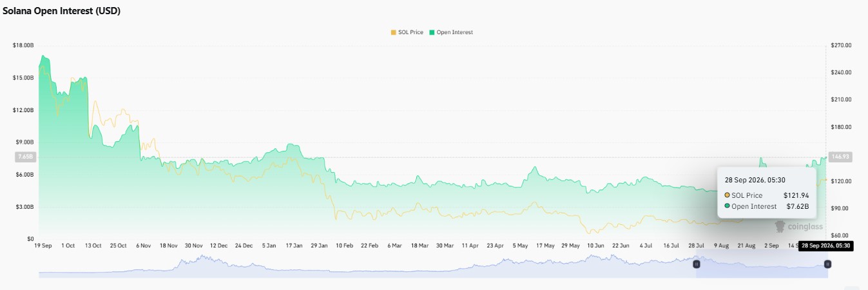
Task: Click the $120.00 right axis label
Action: pos(842,181)
